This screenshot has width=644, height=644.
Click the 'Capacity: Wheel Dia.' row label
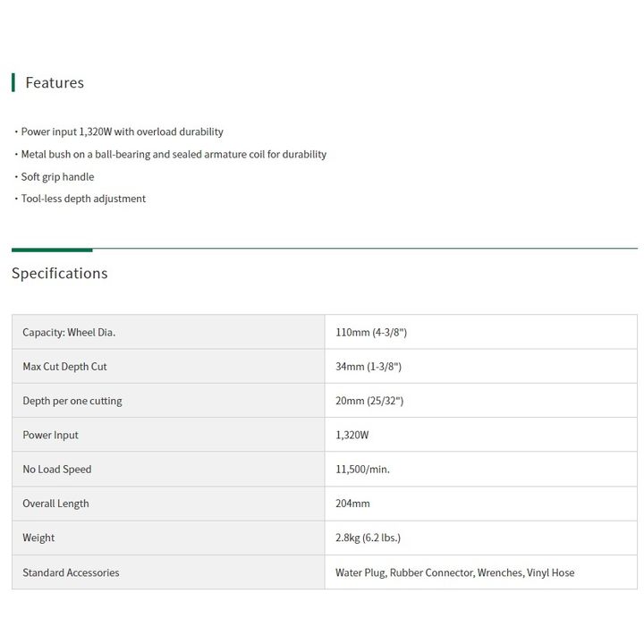pyautogui.click(x=69, y=332)
